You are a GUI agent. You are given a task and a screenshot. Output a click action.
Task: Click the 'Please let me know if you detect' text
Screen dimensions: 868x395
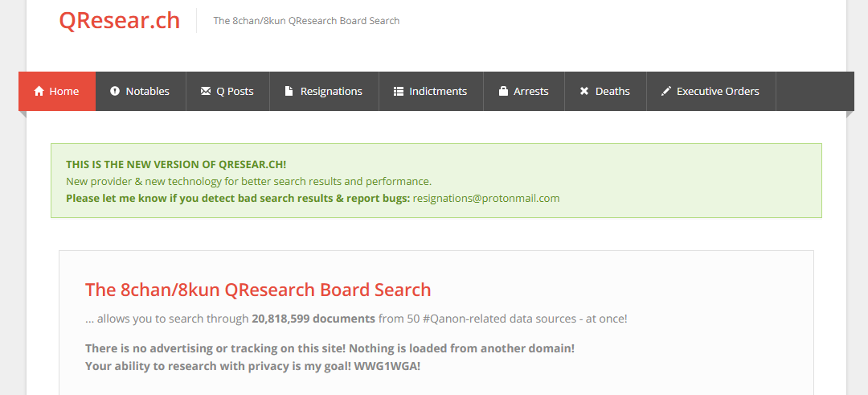coord(238,199)
